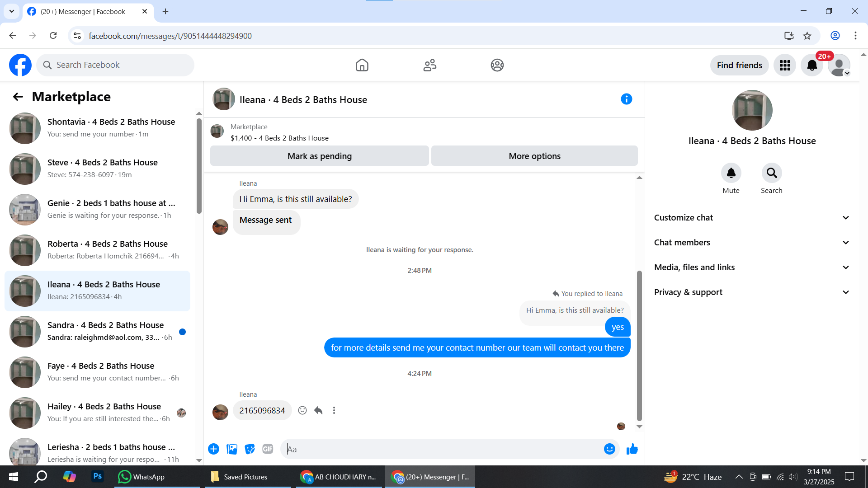Viewport: 868px width, 488px height.
Task: Open Windows Start menu
Action: (14, 477)
